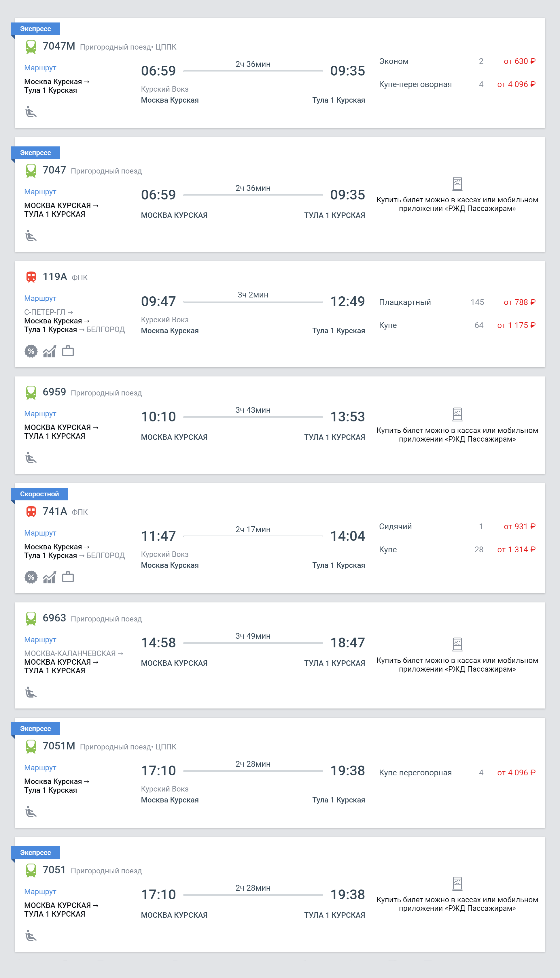
Task: Click the ticket kiosk icon for train 7047
Action: point(457,184)
